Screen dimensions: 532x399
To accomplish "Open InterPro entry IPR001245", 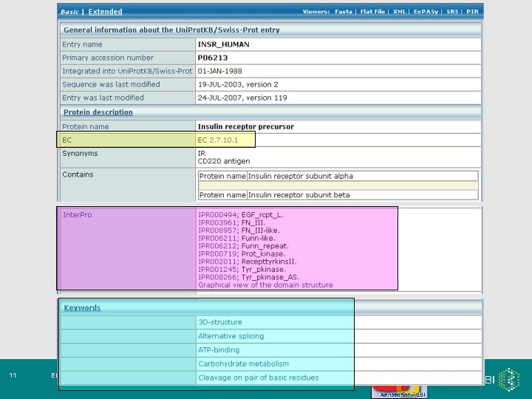I will pos(217,270).
